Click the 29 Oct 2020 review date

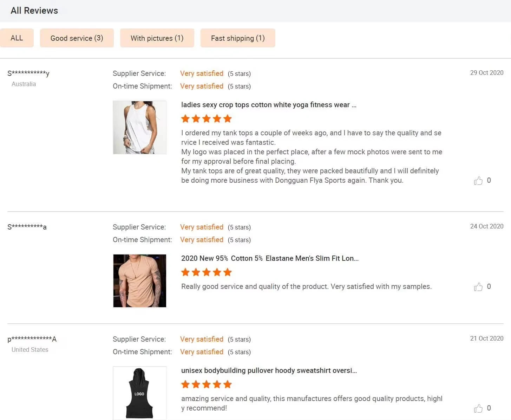pos(486,73)
